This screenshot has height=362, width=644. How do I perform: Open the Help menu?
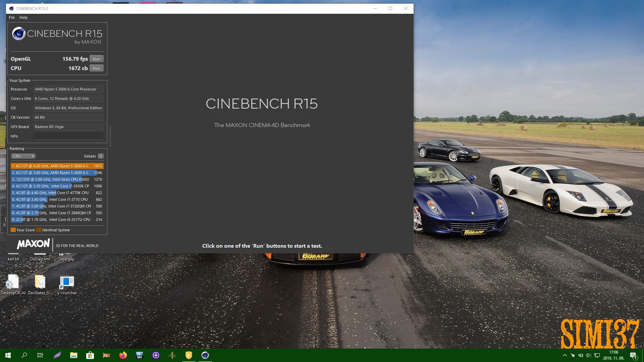coord(23,17)
